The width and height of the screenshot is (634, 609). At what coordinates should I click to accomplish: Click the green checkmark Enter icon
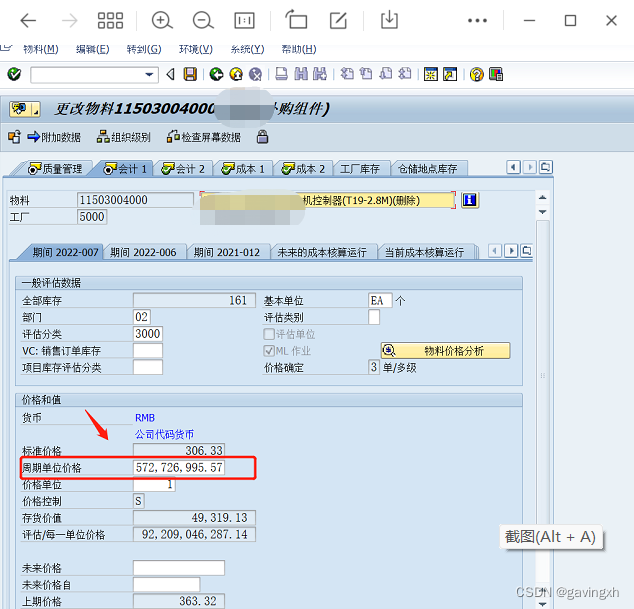pos(14,74)
